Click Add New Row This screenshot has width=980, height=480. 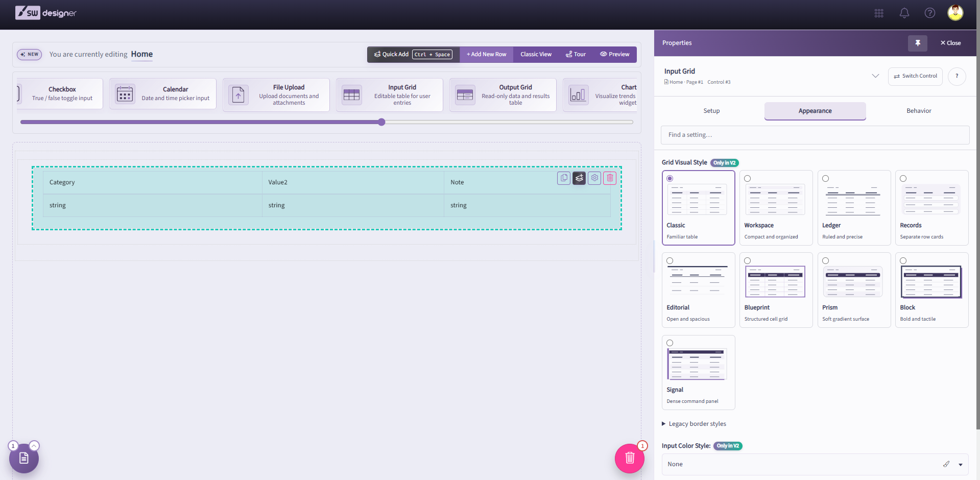tap(486, 55)
